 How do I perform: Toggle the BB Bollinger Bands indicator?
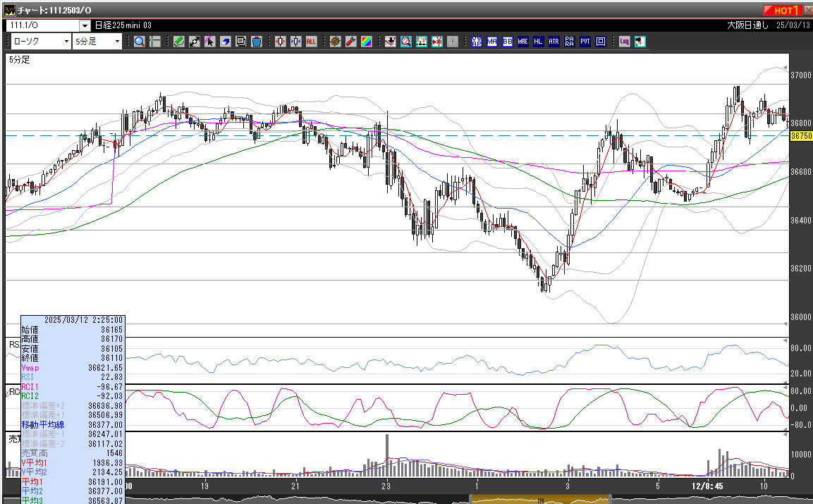click(508, 42)
